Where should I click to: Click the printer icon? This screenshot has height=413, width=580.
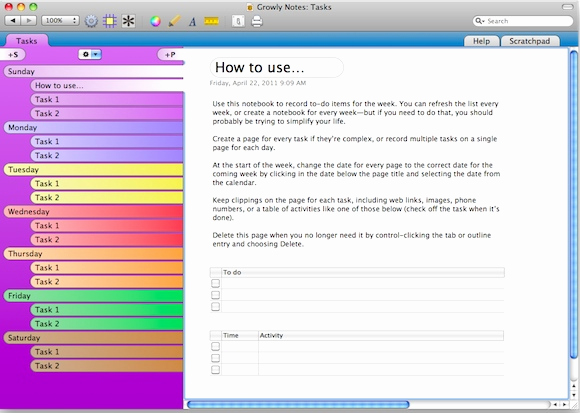(x=257, y=21)
